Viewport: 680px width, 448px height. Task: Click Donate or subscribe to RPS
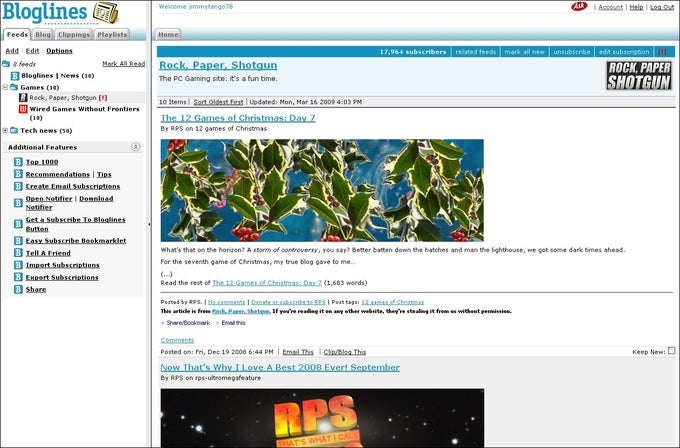[x=288, y=302]
